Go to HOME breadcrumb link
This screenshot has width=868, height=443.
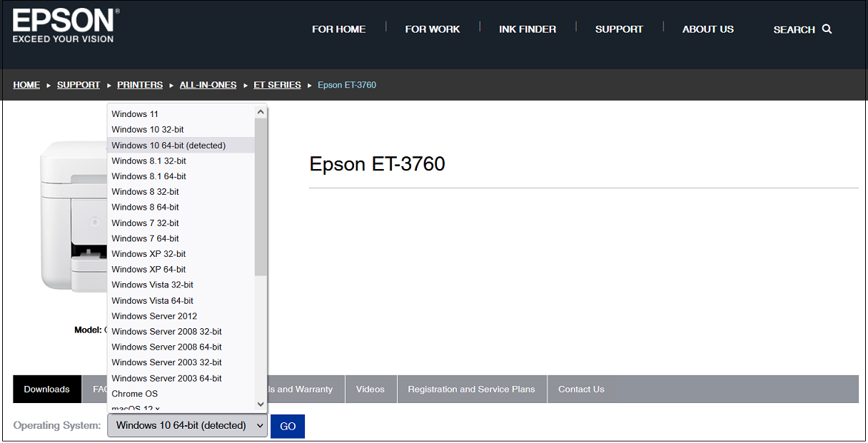point(26,85)
